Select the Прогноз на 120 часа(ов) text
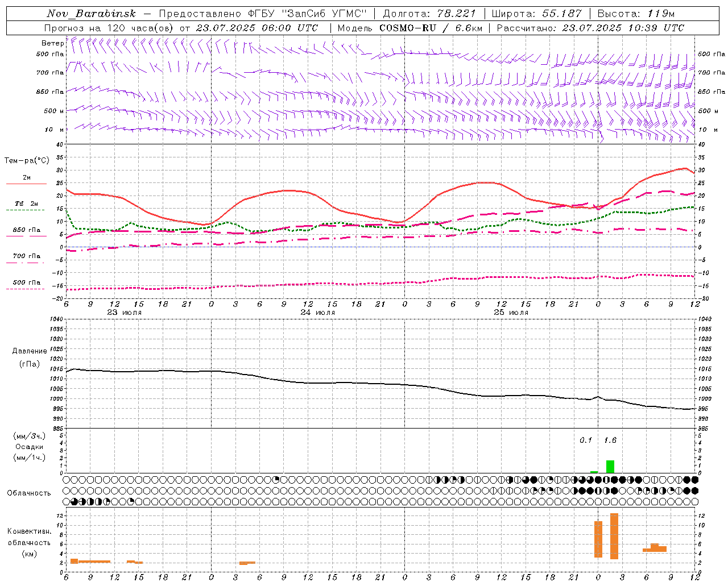The image size is (728, 582). (110, 28)
